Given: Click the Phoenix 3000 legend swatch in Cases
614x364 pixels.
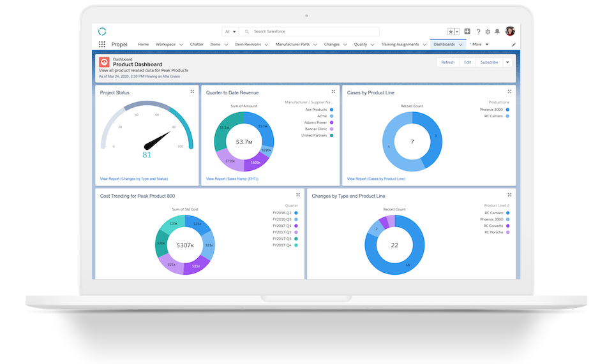Looking at the screenshot, I should (x=507, y=110).
